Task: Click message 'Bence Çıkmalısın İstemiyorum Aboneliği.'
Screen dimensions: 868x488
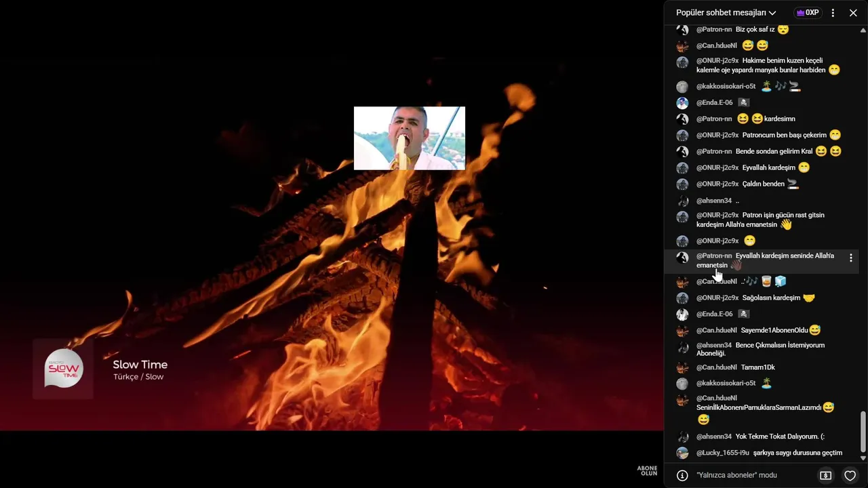Action: click(760, 349)
